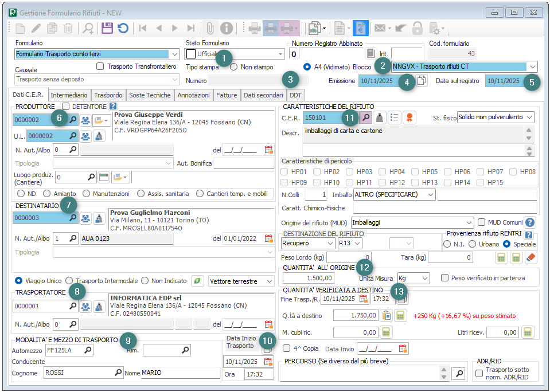Click the blue Undo arrow icon
The image size is (550, 392).
tap(123, 28)
